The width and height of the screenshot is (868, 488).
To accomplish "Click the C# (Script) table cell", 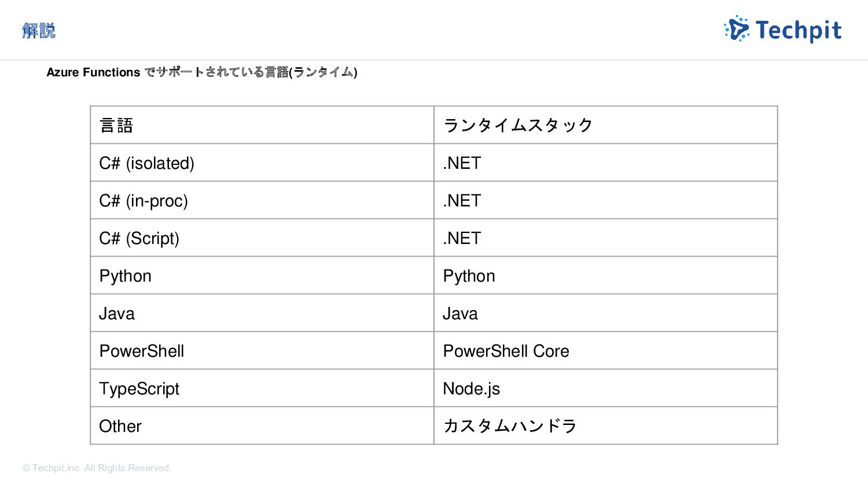I will point(262,238).
